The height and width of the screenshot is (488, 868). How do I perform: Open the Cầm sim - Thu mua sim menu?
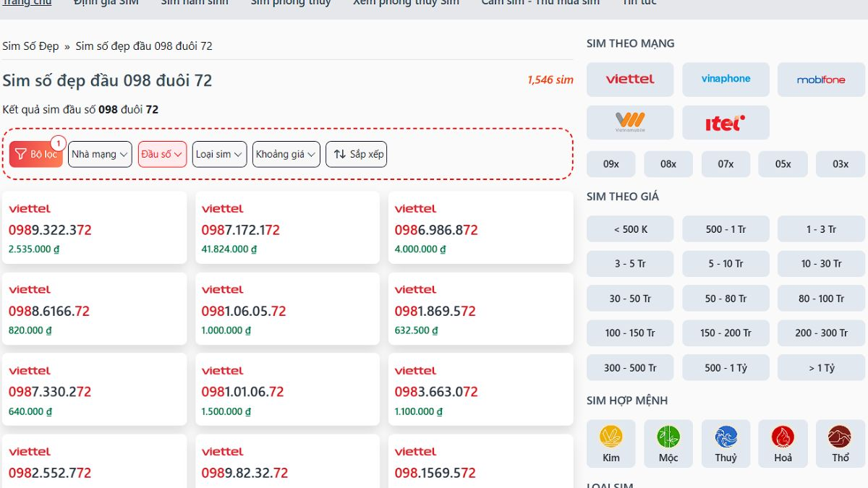[540, 3]
